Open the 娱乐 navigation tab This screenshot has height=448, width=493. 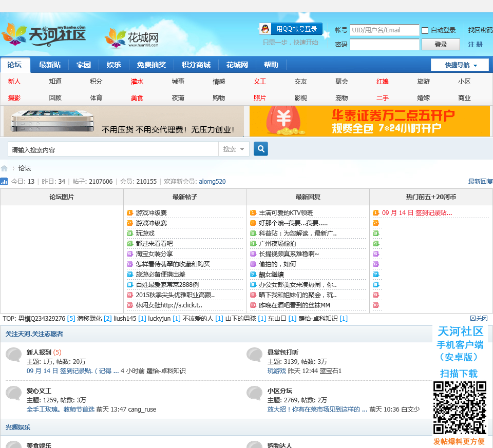(114, 65)
